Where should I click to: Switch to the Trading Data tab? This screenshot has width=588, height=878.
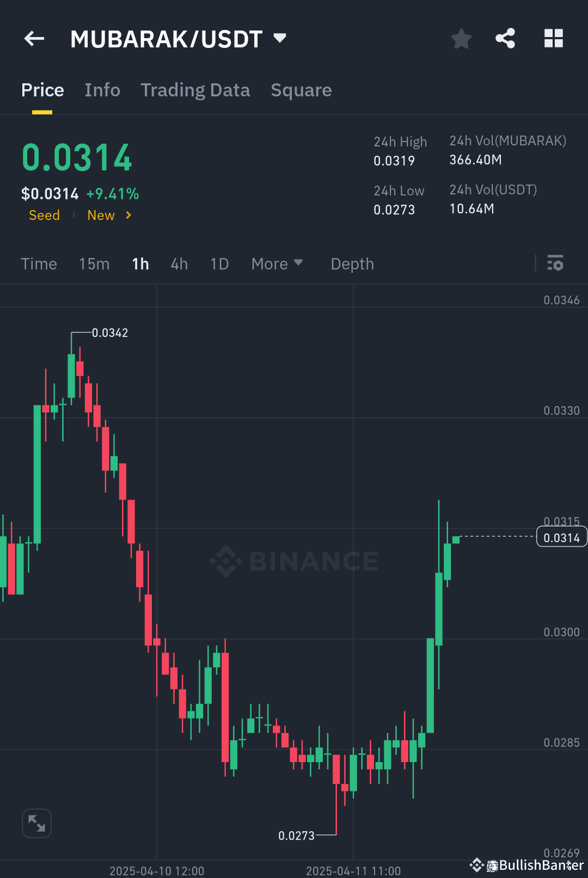tap(195, 90)
